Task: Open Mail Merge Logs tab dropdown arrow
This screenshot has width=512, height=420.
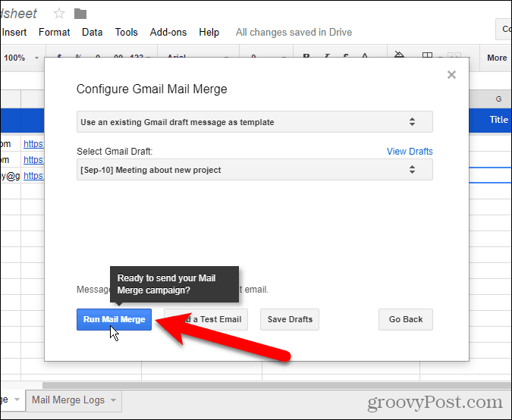Action: point(113,400)
